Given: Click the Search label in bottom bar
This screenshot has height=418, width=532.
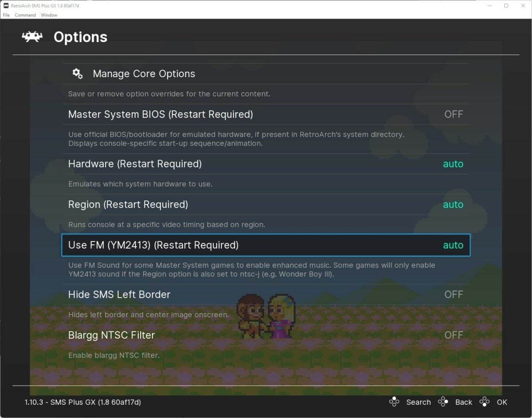Looking at the screenshot, I should click(419, 402).
